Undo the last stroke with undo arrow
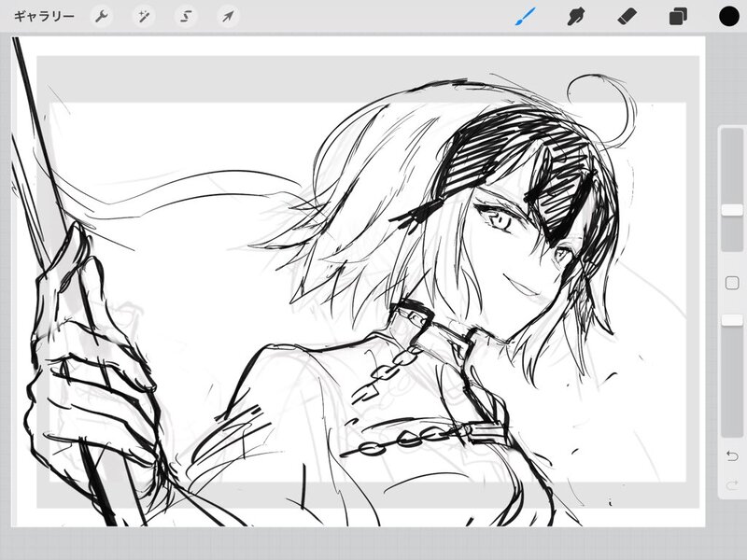This screenshot has width=747, height=560. click(x=732, y=456)
